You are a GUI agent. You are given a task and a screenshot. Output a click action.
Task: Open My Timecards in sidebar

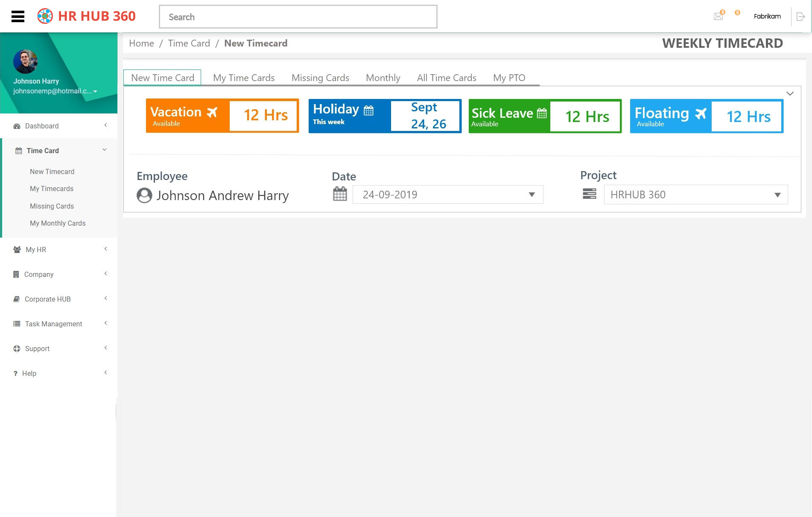coord(52,189)
